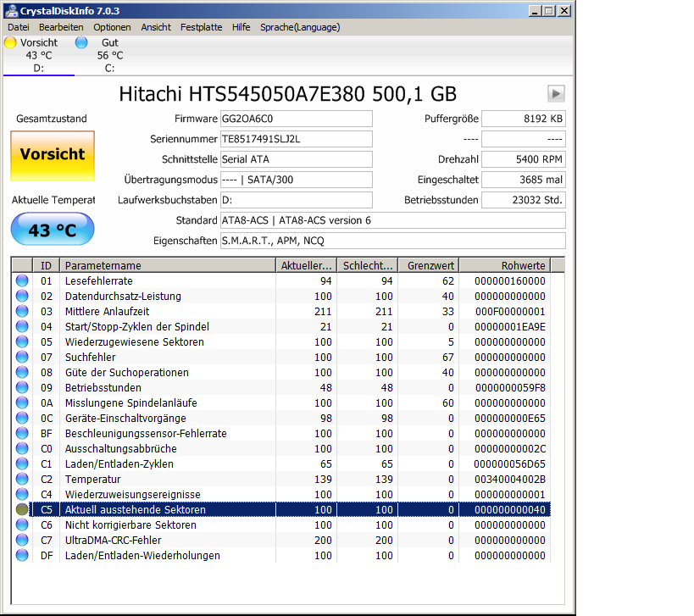Viewport: 694px width, 616px height.
Task: Click the Firmware field GG2OA6C0
Action: [x=296, y=119]
